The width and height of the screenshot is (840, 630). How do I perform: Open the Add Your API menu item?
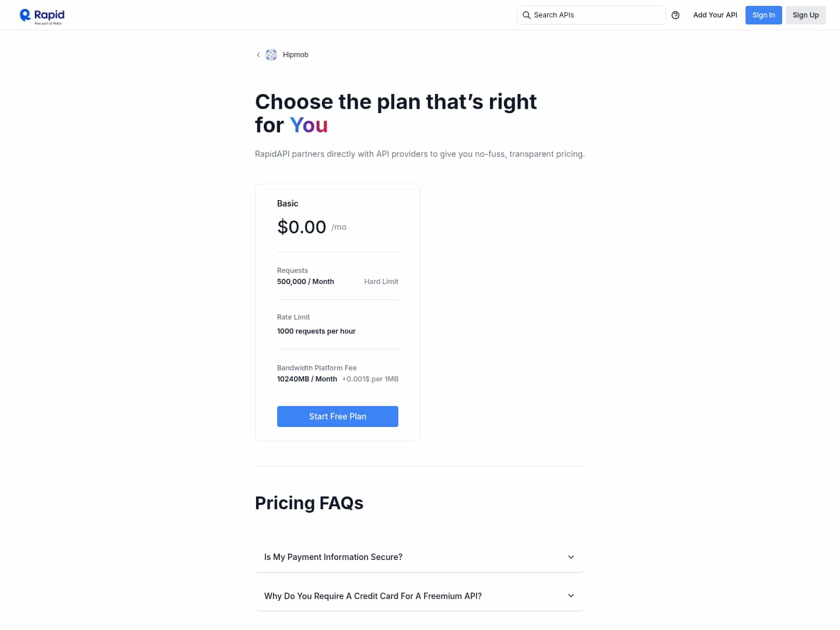(715, 15)
